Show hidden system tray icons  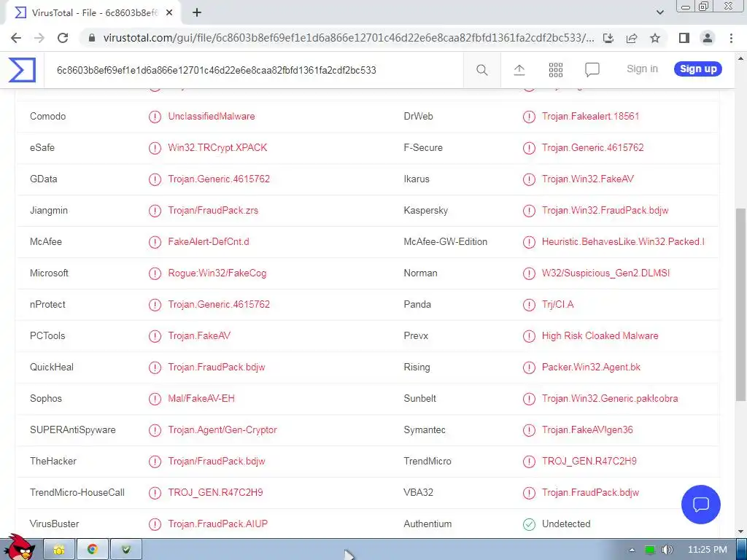[x=632, y=550]
